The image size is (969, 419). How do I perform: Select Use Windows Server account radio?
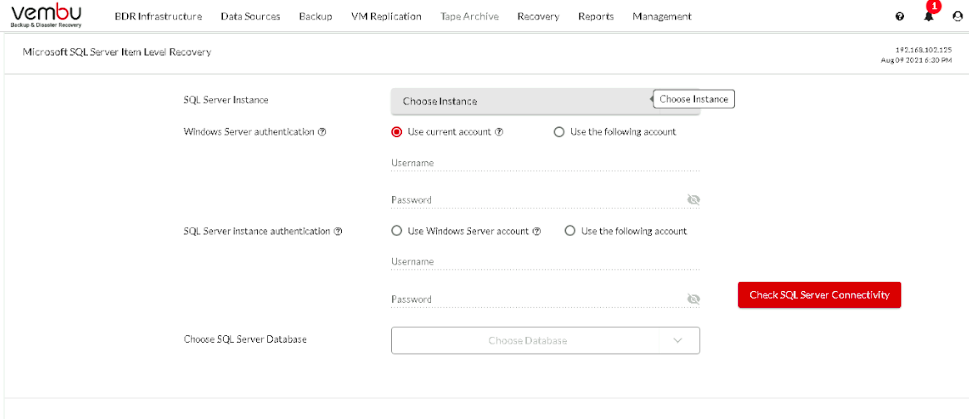[397, 231]
